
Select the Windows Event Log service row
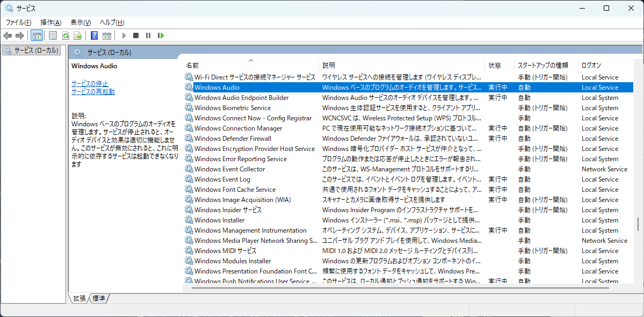(222, 179)
